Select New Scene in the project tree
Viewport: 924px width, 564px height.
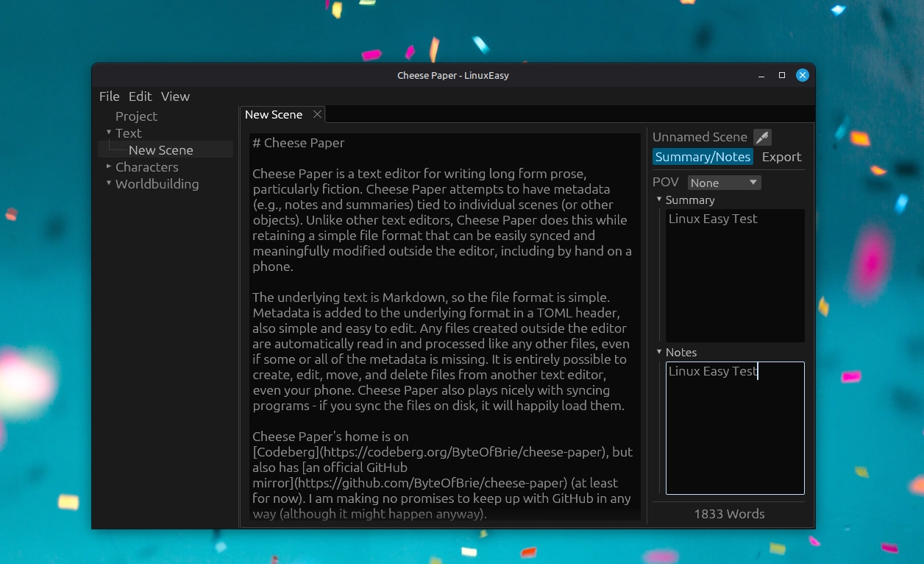click(x=160, y=150)
